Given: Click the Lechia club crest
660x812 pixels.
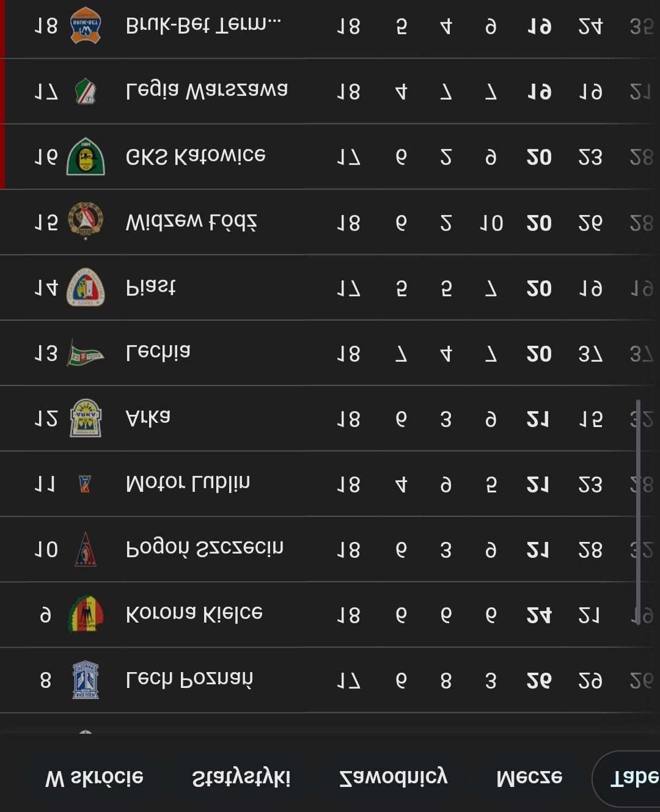Looking at the screenshot, I should (86, 353).
